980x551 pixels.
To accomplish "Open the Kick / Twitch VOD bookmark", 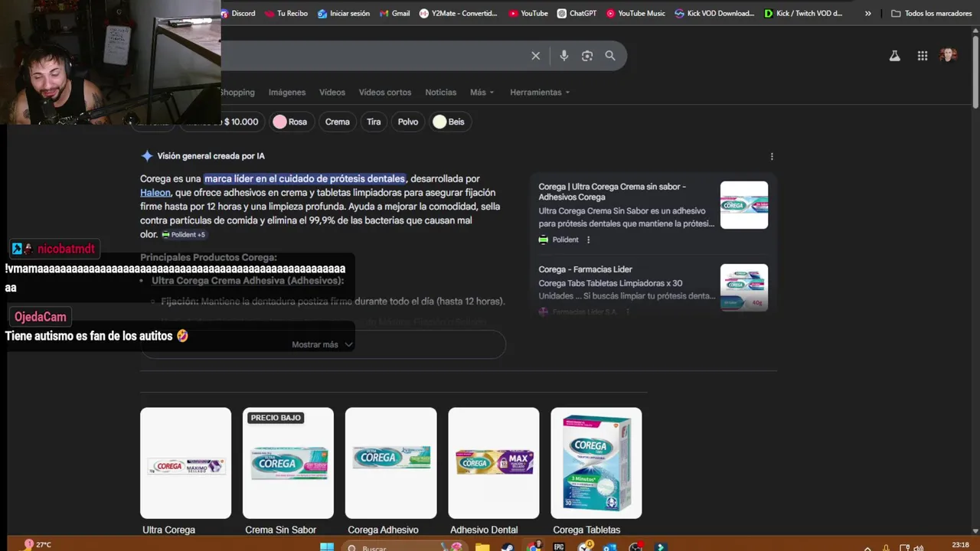I will click(x=804, y=13).
